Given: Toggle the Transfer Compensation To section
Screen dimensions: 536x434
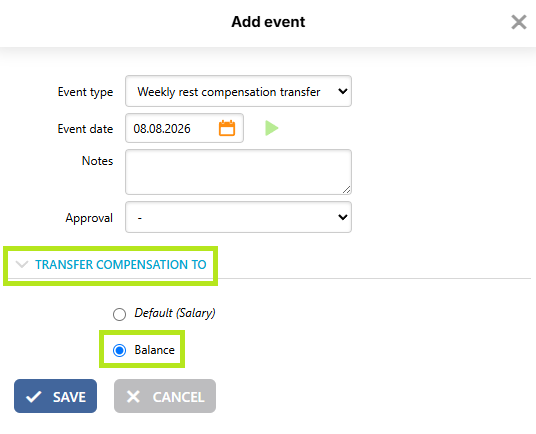Looking at the screenshot, I should pos(121,265).
